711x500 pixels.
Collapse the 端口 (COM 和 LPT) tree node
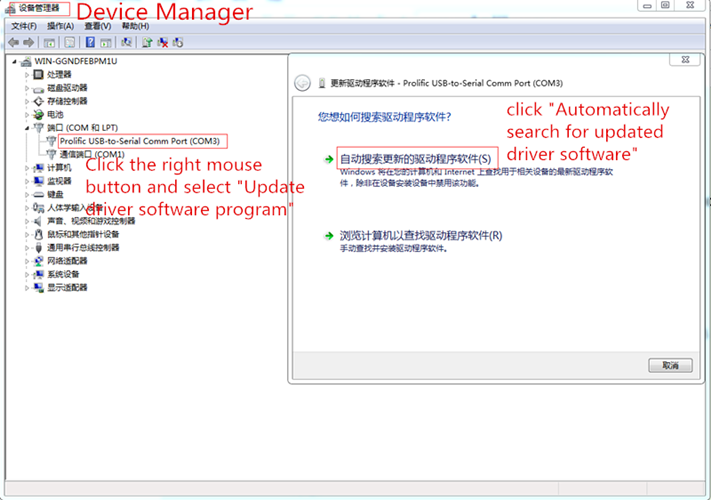click(x=28, y=128)
